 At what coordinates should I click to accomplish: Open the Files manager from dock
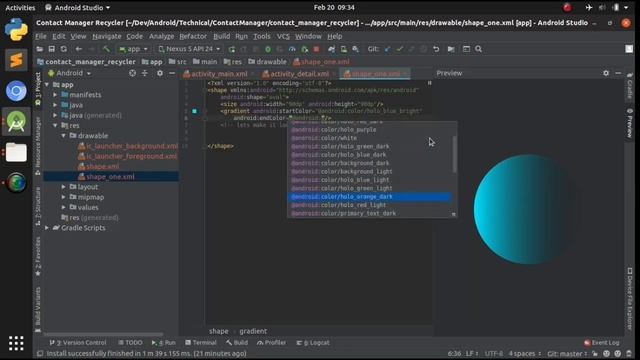point(16,152)
